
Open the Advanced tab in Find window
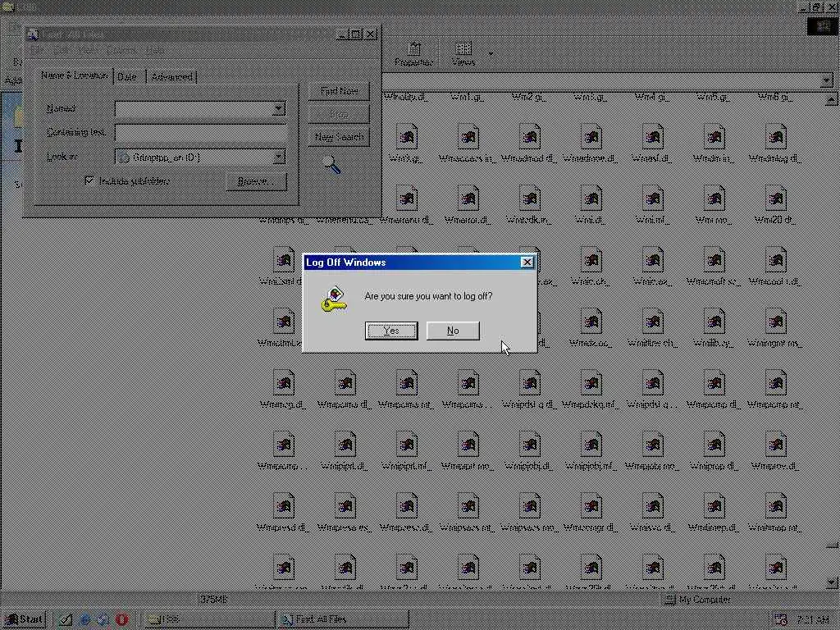point(172,77)
